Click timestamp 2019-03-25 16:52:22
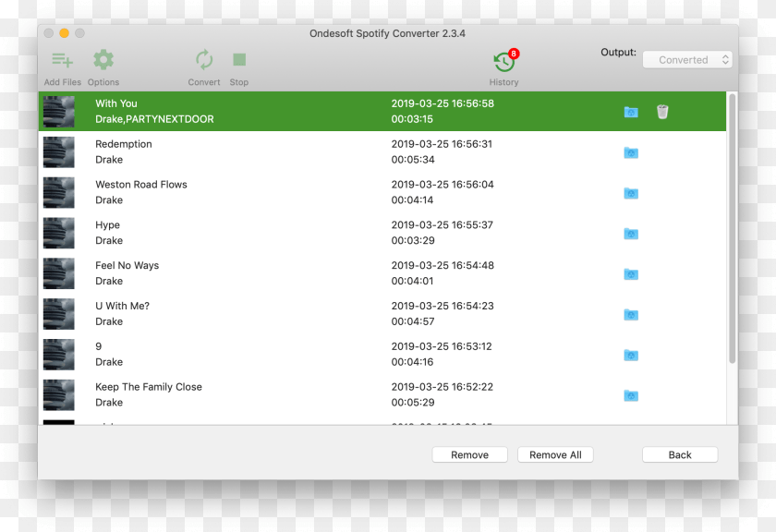Image resolution: width=776 pixels, height=532 pixels. point(442,387)
